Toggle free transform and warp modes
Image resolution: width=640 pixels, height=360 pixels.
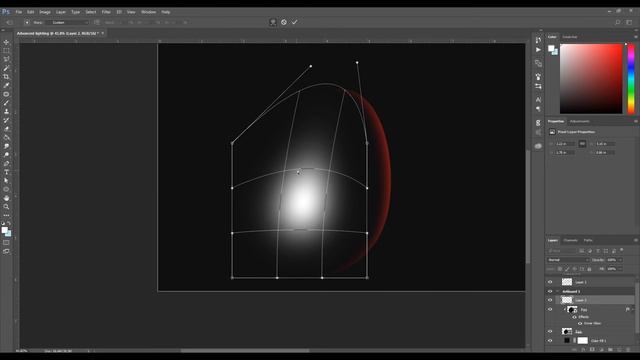click(x=273, y=22)
